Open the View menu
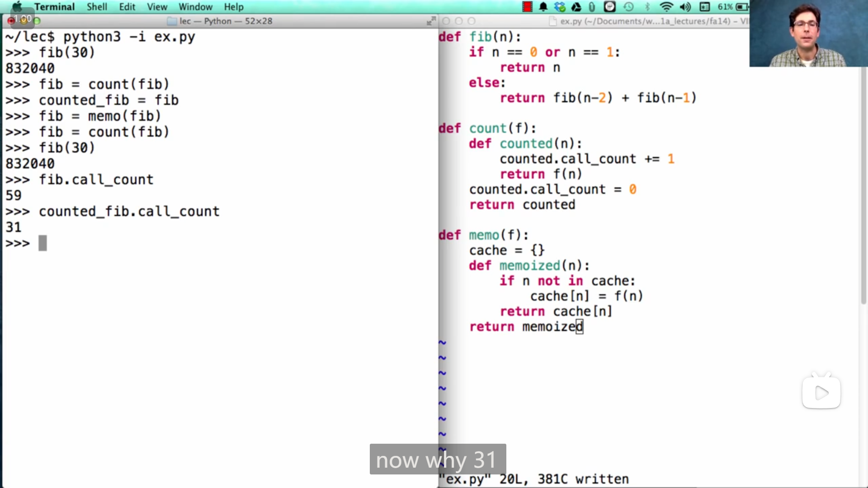The height and width of the screenshot is (488, 868). pyautogui.click(x=157, y=7)
